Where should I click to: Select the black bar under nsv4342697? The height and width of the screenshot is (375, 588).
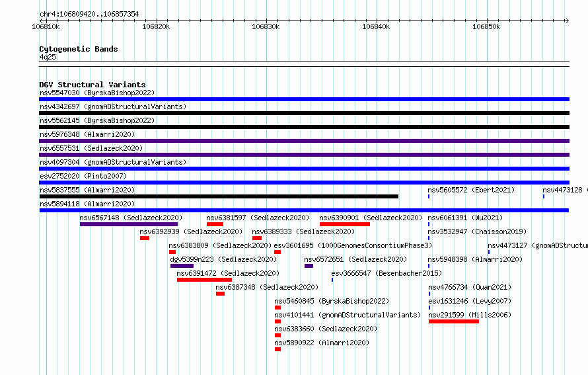[x=304, y=113]
